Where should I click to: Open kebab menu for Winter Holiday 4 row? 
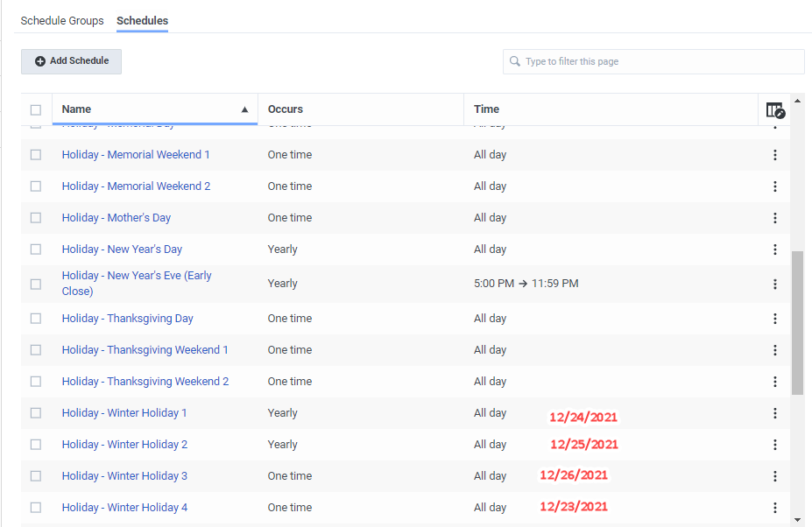pyautogui.click(x=774, y=508)
